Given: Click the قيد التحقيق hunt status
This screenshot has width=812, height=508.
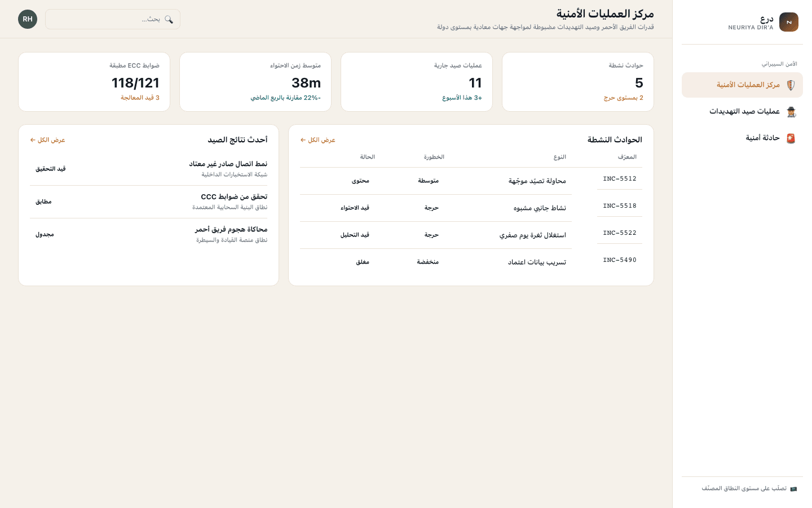Looking at the screenshot, I should (x=51, y=169).
